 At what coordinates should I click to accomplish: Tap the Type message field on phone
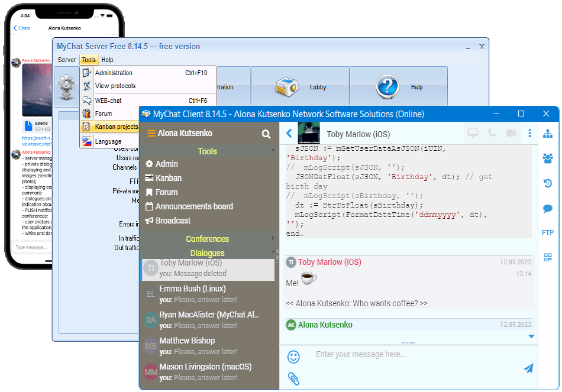[x=33, y=247]
